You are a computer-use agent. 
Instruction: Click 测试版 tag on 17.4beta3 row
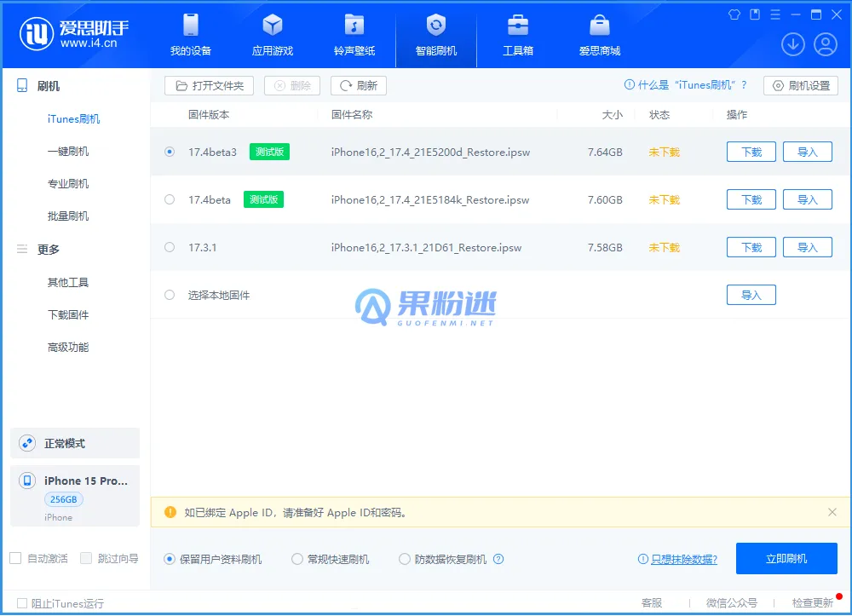coord(269,152)
